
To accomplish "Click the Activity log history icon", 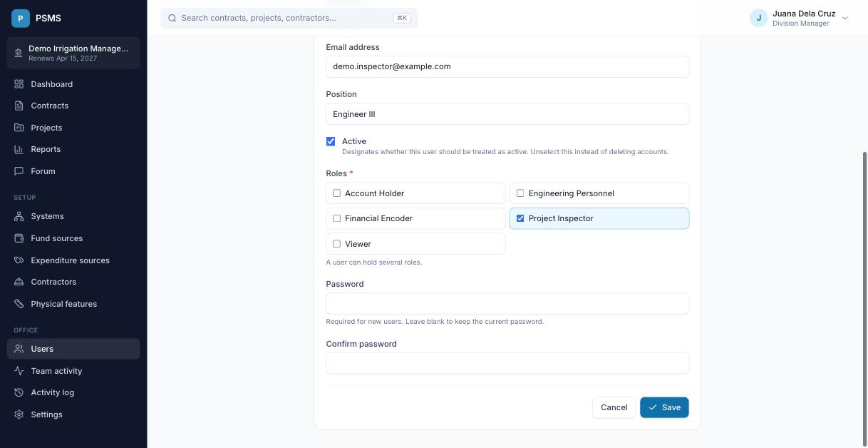I will [19, 392].
